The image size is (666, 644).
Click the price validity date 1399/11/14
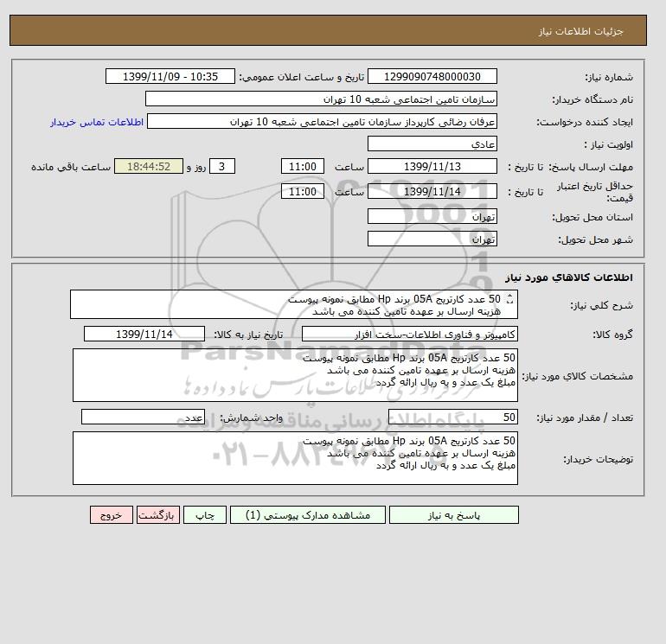(432, 191)
